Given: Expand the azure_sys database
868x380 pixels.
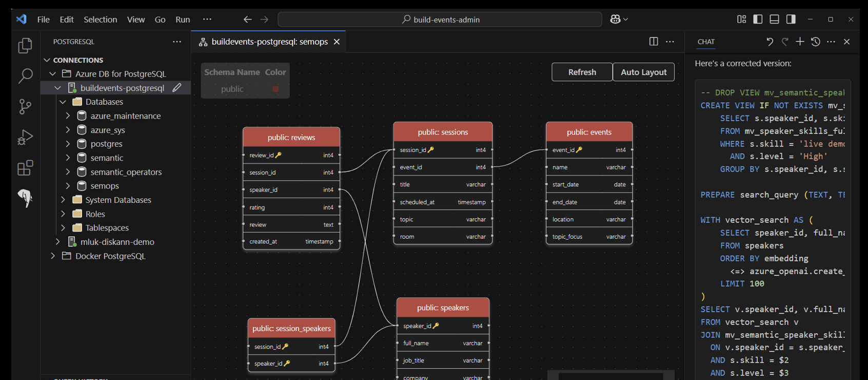Looking at the screenshot, I should (x=68, y=130).
